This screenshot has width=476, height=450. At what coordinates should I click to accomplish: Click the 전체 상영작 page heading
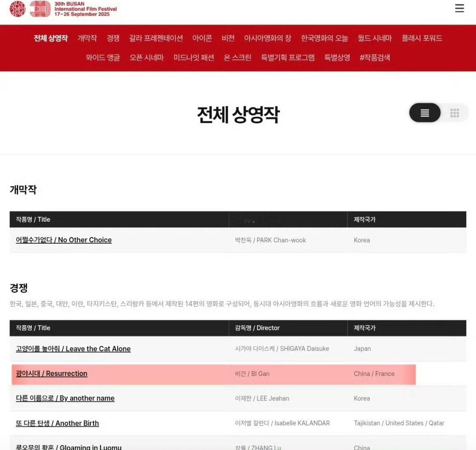(x=238, y=115)
